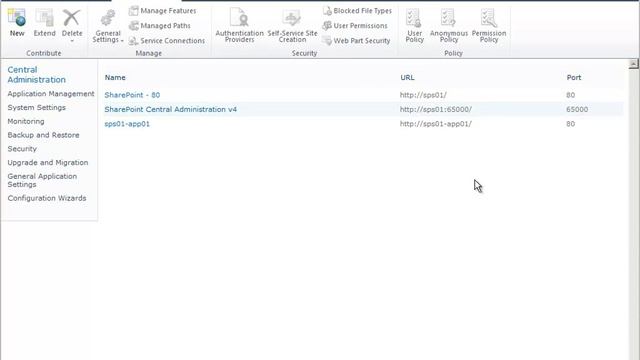The image size is (640, 360).
Task: Click the Manage Features icon
Action: point(133,11)
